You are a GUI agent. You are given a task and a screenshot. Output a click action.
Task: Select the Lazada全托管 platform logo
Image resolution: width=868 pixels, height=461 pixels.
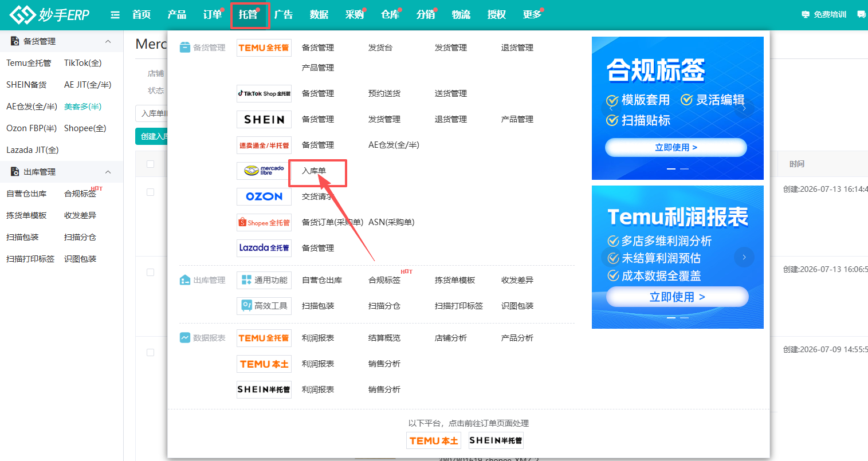coord(264,248)
